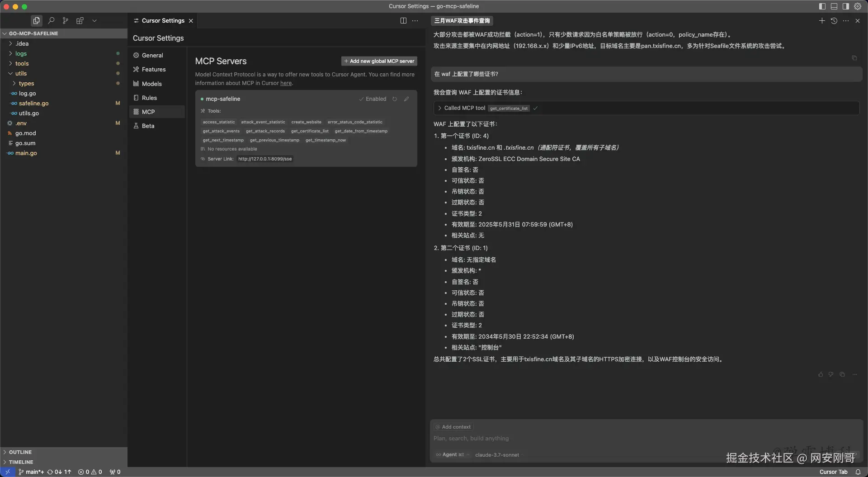This screenshot has width=868, height=477.
Task: Click the get_certificate_list tool chip in settings
Action: point(310,131)
